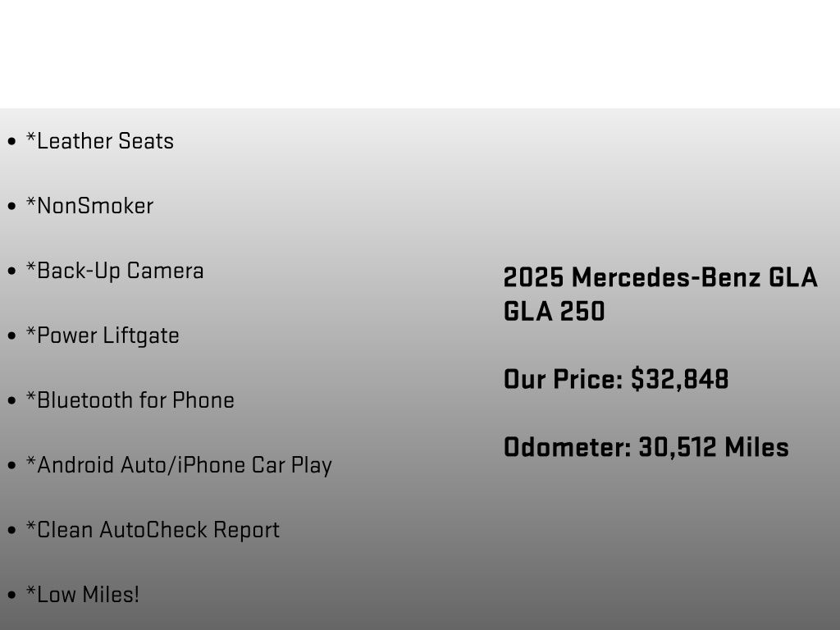This screenshot has height=630, width=840.
Task: Click the bullet dot beside Back-Up Camera
Action: point(11,271)
